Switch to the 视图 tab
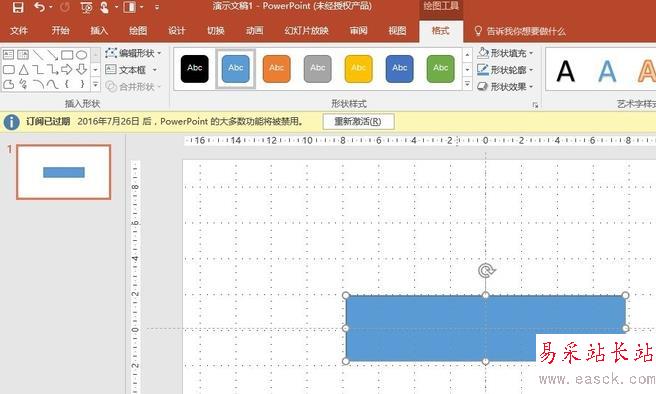Image resolution: width=656 pixels, height=394 pixels. tap(397, 31)
